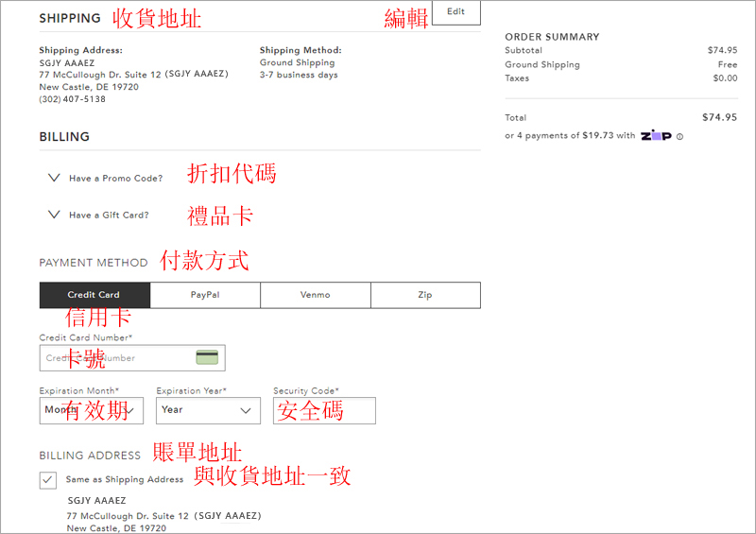Choose the Venmo payment tab
Viewport: 756px width, 534px height.
click(316, 295)
